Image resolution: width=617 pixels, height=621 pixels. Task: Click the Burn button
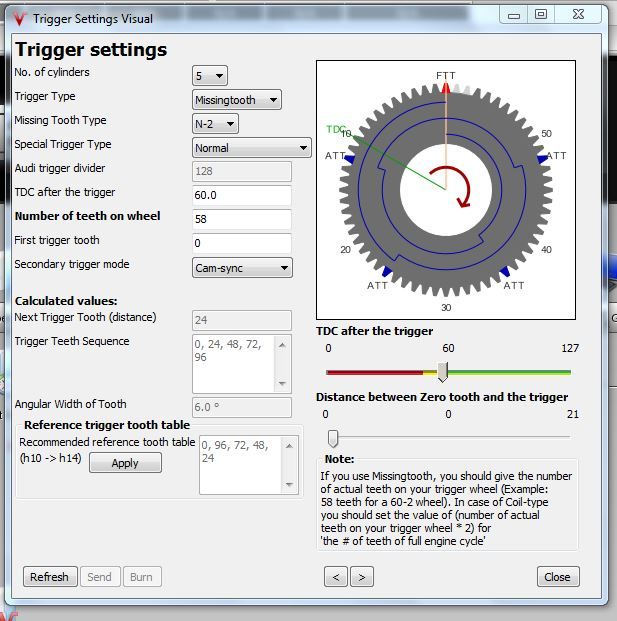[x=142, y=577]
